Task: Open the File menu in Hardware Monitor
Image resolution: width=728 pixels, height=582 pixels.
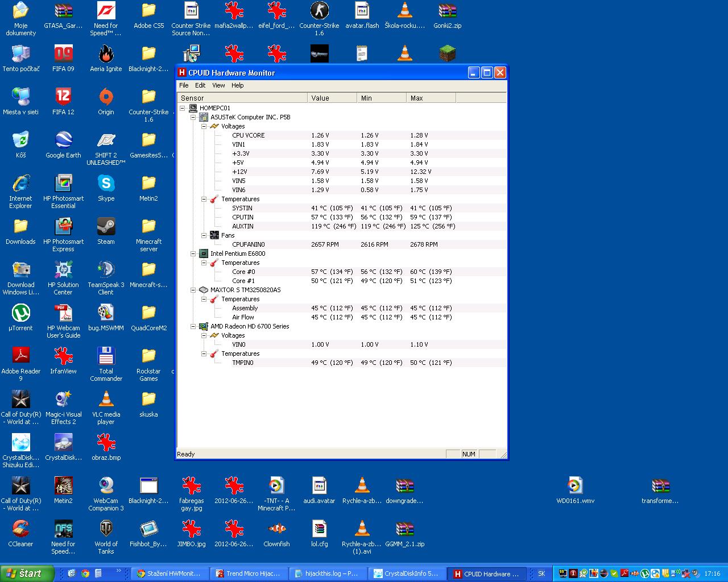Action: tap(184, 85)
